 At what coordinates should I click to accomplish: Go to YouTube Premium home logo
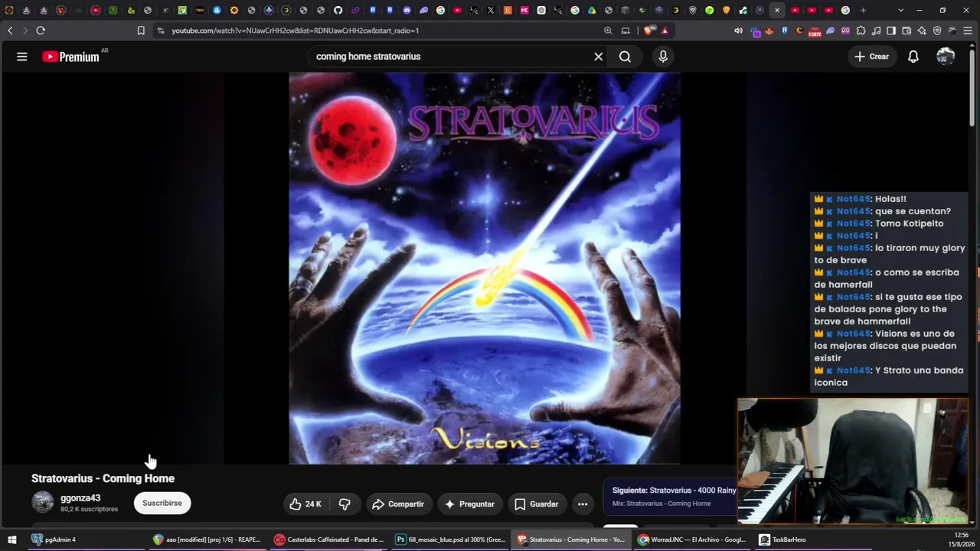tap(71, 57)
